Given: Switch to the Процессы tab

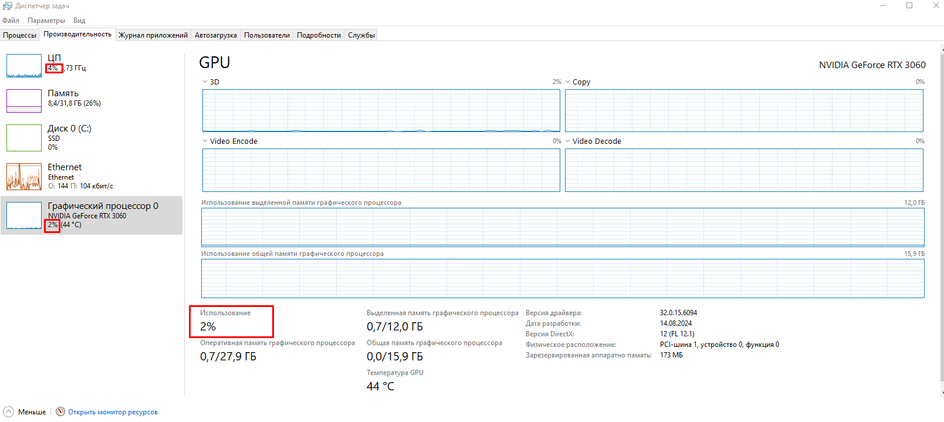Looking at the screenshot, I should [20, 35].
